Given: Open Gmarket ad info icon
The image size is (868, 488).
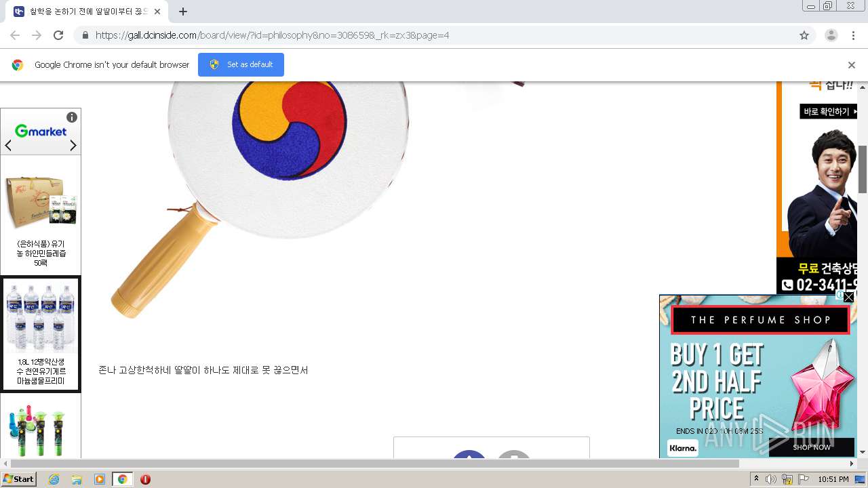Looking at the screenshot, I should 72,117.
